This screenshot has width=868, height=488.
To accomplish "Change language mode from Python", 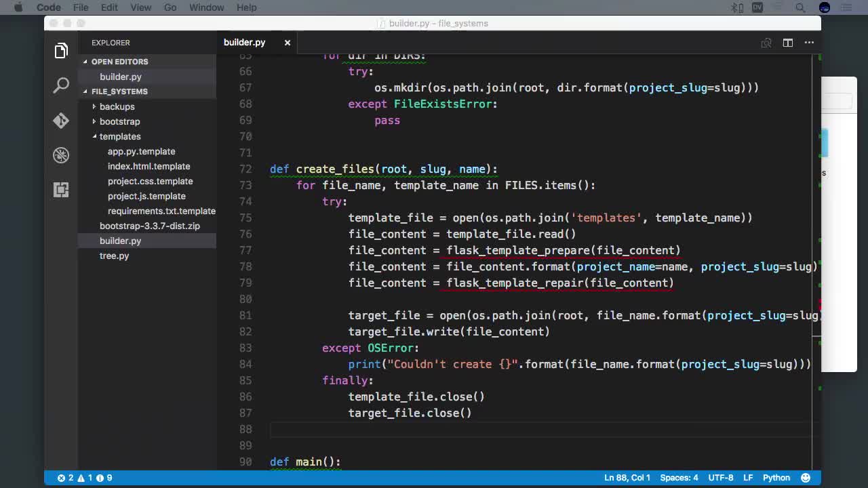I will [776, 478].
